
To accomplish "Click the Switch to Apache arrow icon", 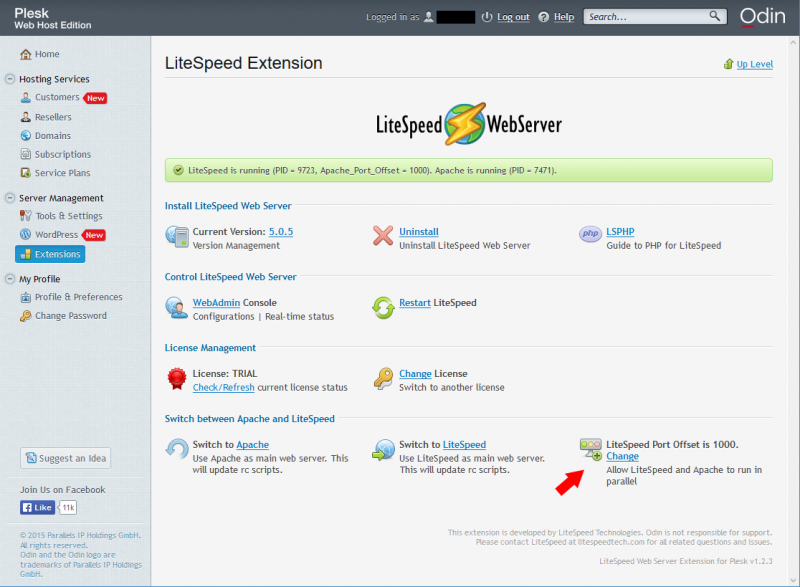I will [177, 449].
